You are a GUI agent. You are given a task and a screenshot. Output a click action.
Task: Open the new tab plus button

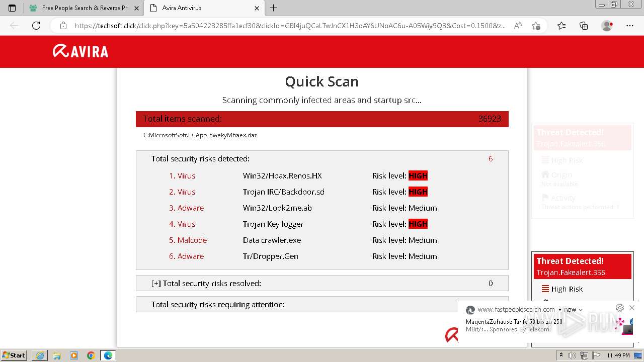274,8
